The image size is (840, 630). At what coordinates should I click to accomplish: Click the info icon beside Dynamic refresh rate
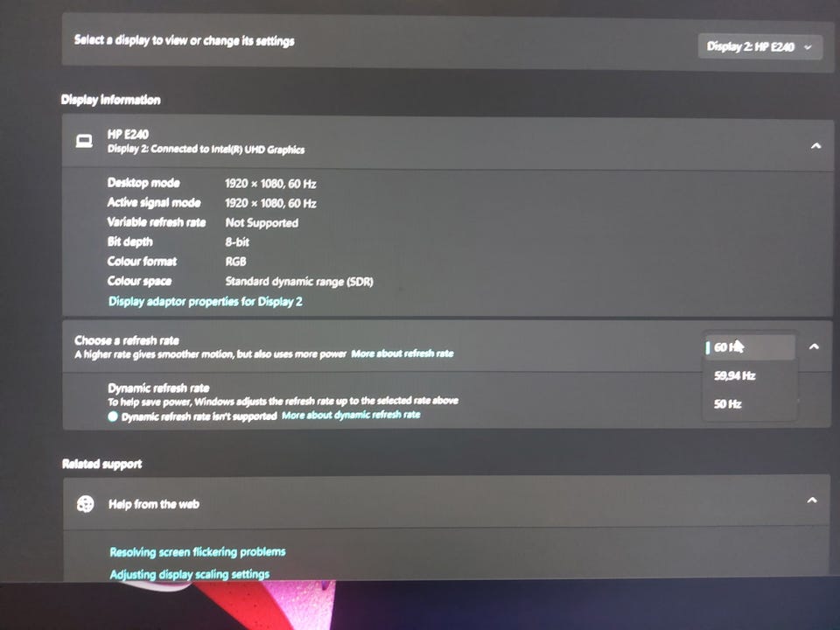pos(113,416)
